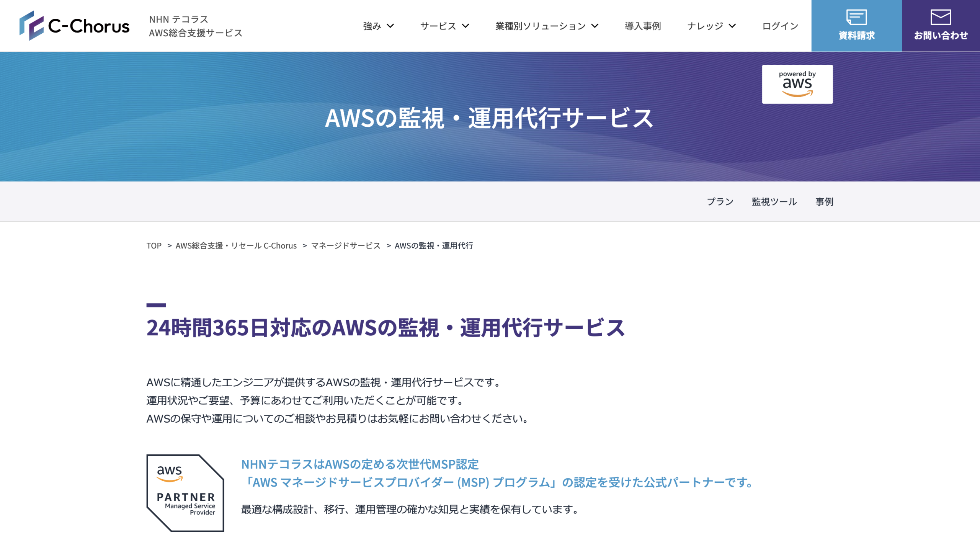Click the 資料請求 document icon
Image resolution: width=980 pixels, height=536 pixels.
click(856, 17)
